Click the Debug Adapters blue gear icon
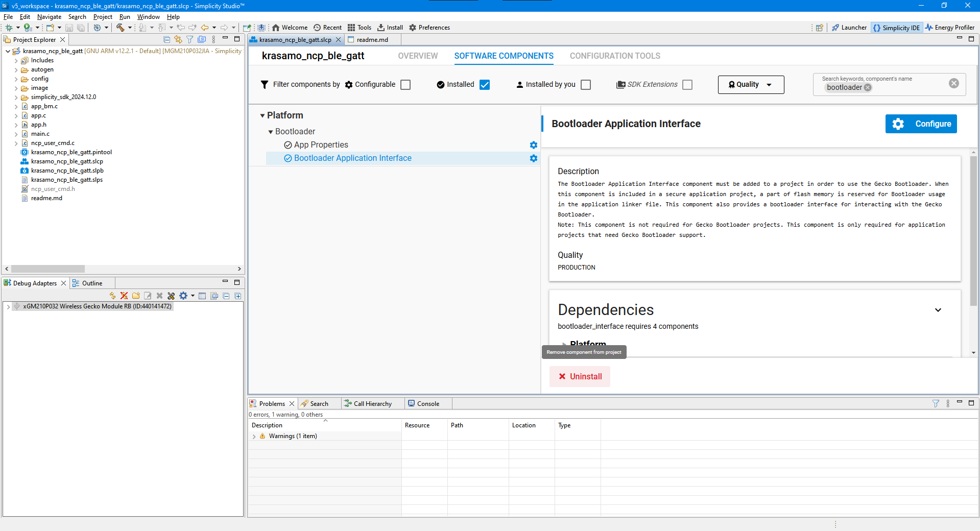The width and height of the screenshot is (980, 531). click(183, 296)
